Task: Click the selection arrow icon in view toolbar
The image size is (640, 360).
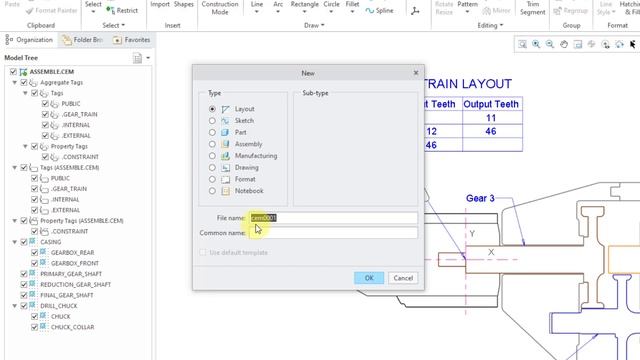Action: tap(632, 44)
